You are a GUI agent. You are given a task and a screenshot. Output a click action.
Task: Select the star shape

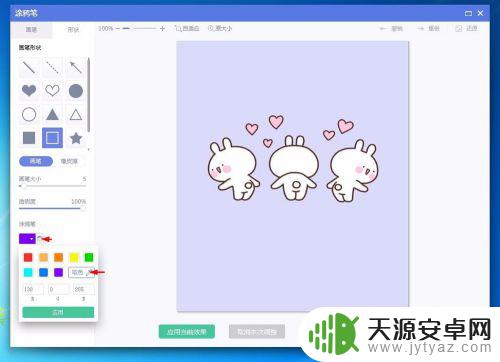click(76, 138)
